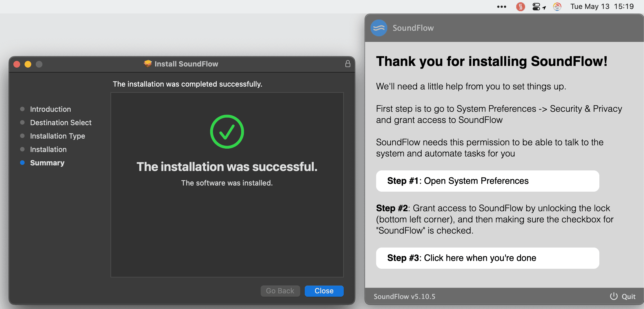Click Step #1: Open System Preferences

point(487,181)
